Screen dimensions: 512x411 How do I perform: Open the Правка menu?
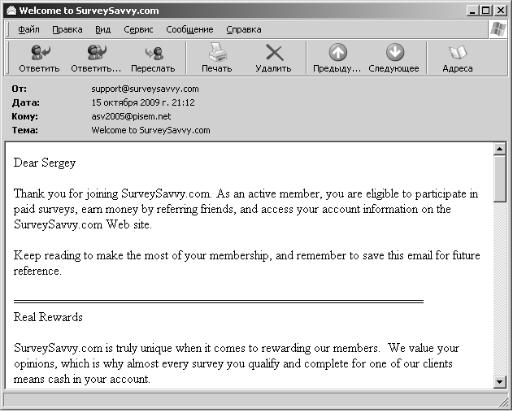tap(67, 30)
